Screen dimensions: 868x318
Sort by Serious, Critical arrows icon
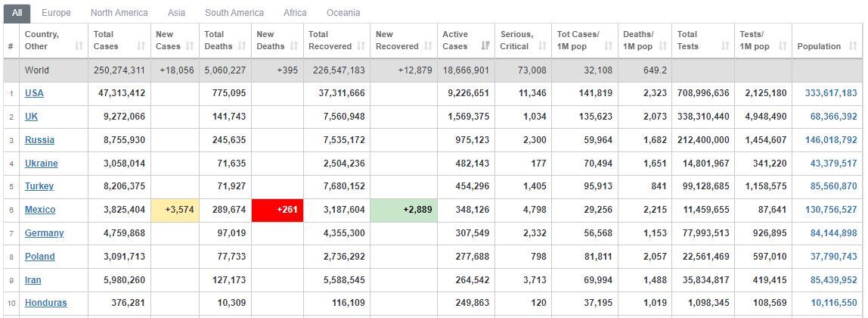[542, 46]
